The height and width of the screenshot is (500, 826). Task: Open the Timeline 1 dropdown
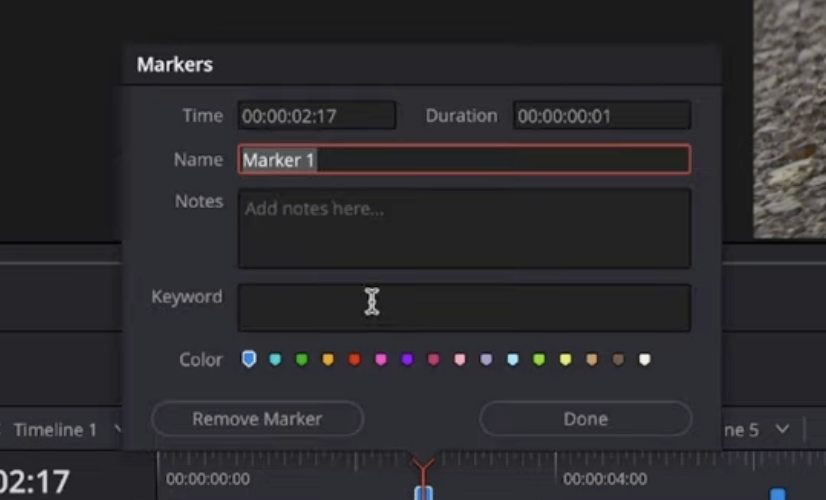pos(66,430)
